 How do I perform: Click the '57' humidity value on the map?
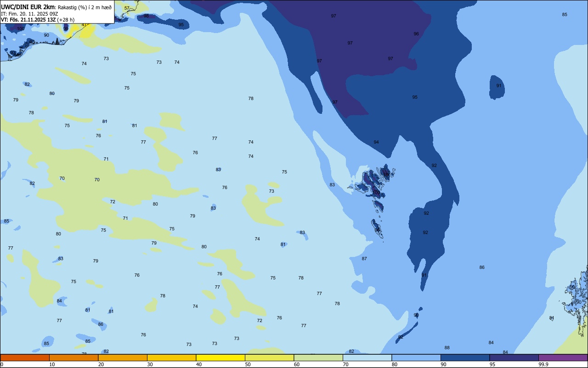click(127, 8)
